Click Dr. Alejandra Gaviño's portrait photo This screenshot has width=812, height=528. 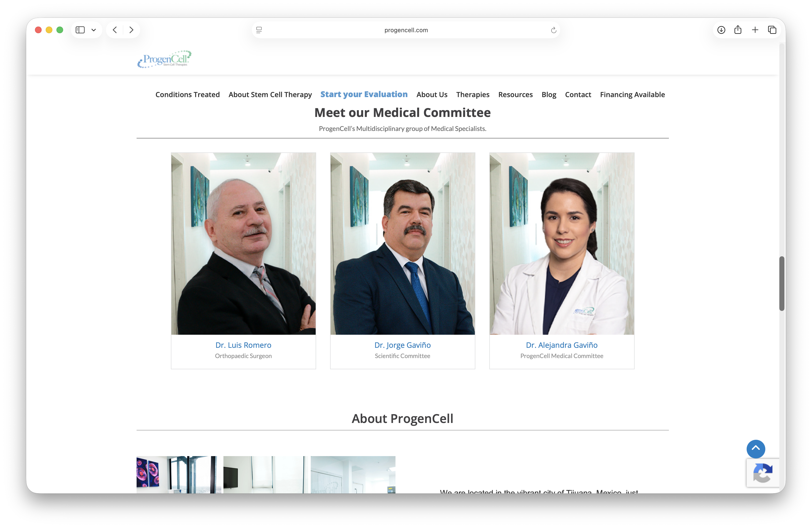coord(562,243)
